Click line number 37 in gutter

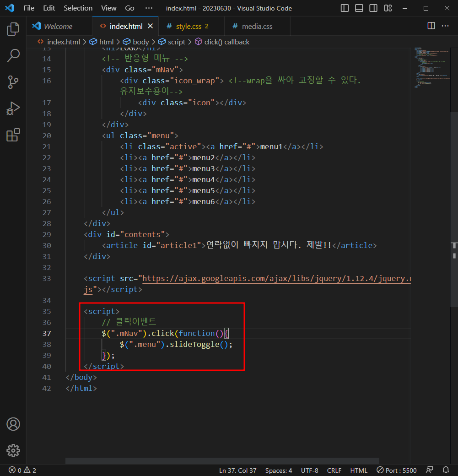coord(47,333)
